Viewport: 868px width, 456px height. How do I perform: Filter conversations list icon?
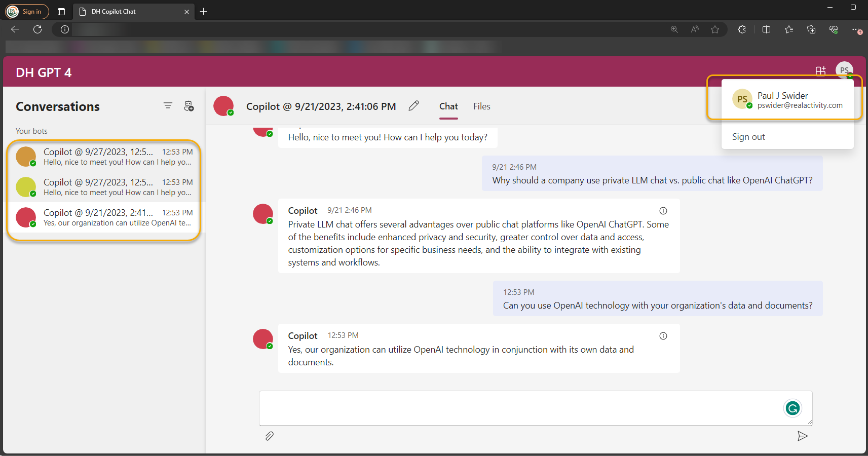click(x=168, y=105)
